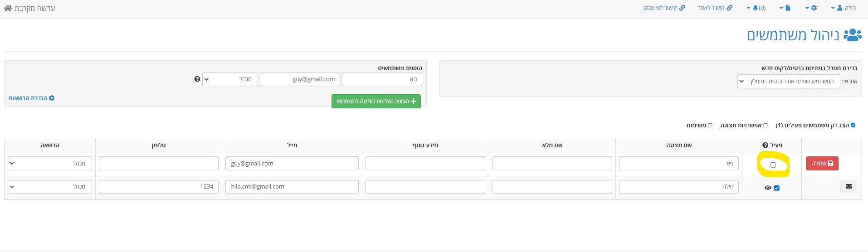This screenshot has width=868, height=252.
Task: Toggle the active checkbox for user גיא
Action: coord(773,165)
